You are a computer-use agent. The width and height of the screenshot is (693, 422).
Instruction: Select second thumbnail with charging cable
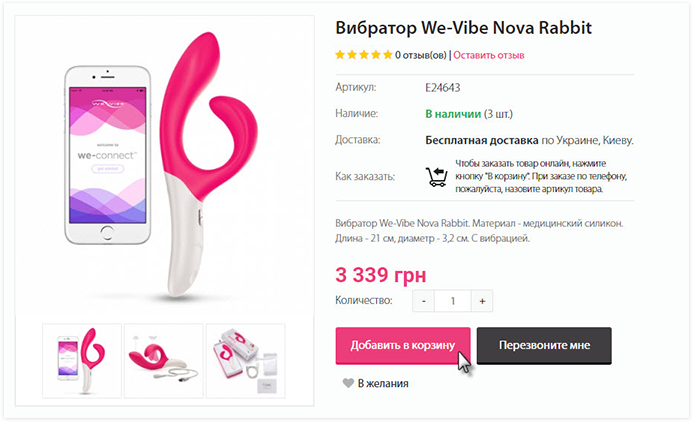point(164,361)
